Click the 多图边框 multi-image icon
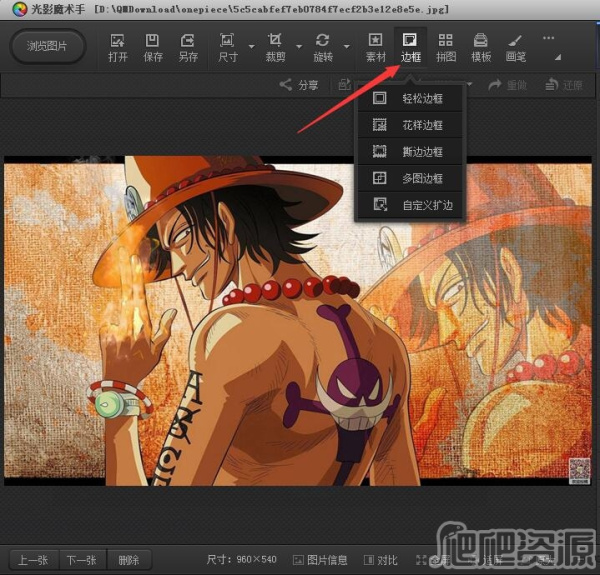The image size is (600, 575). [x=380, y=178]
